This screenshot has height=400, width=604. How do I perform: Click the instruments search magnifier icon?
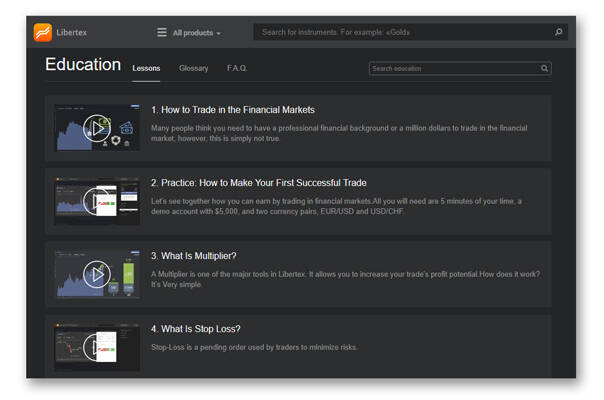[x=559, y=32]
